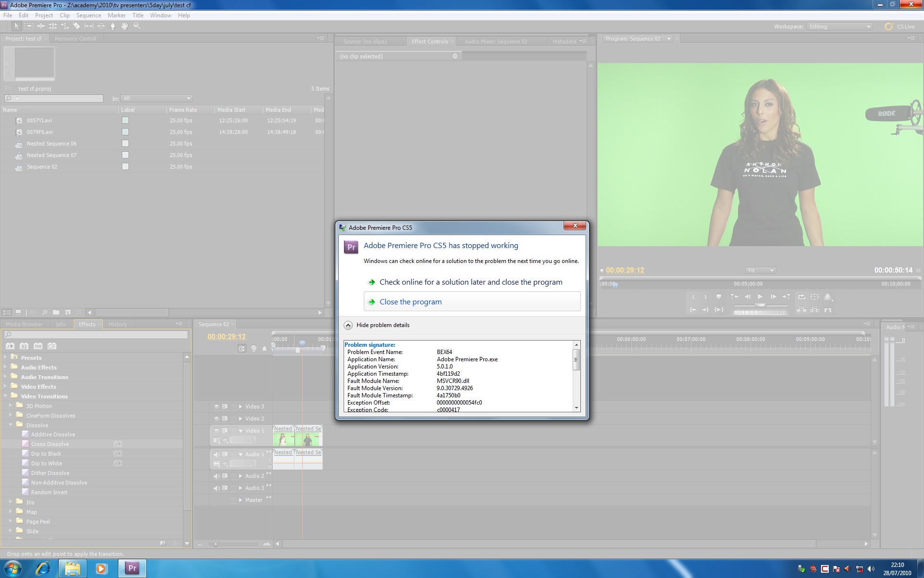
Task: Open the Sequence menu
Action: click(x=89, y=15)
